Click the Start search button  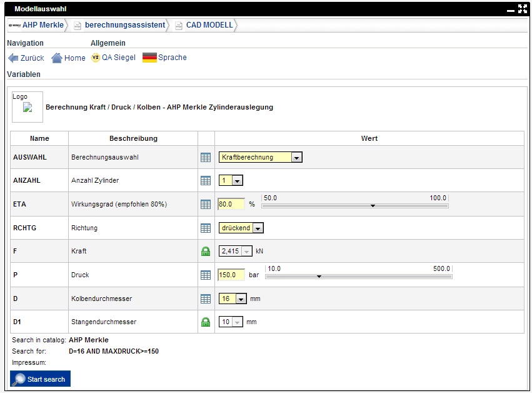(41, 379)
